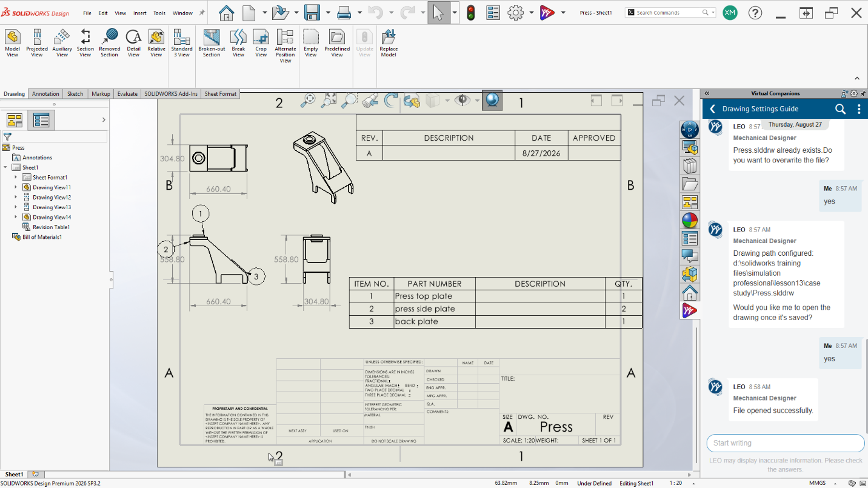Open the Help question mark

[755, 12]
